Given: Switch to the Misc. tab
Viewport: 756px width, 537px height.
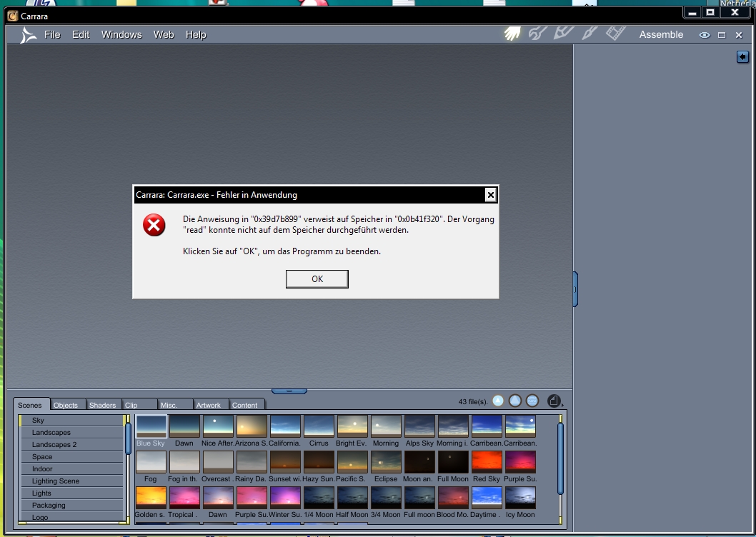Looking at the screenshot, I should (x=174, y=405).
